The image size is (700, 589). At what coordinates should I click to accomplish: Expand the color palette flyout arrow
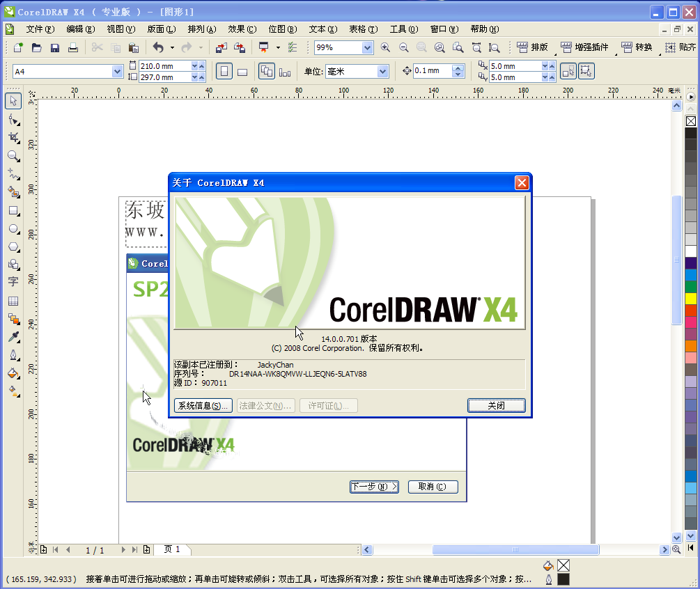click(x=691, y=97)
